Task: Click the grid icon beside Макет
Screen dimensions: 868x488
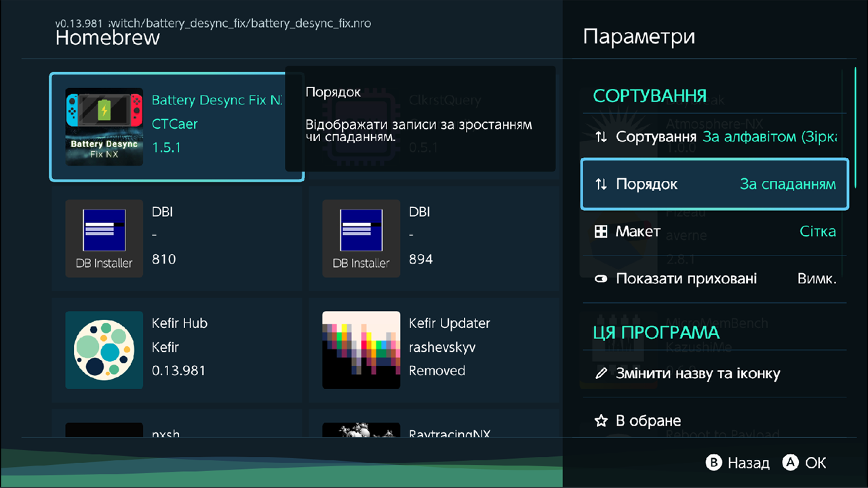Action: tap(601, 232)
